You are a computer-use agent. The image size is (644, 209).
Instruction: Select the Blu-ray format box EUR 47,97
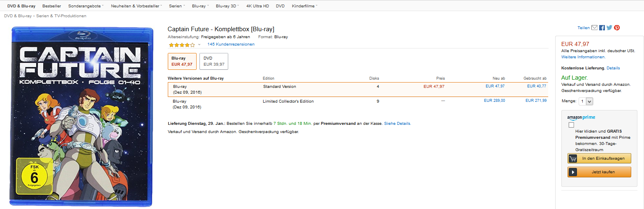tap(182, 61)
